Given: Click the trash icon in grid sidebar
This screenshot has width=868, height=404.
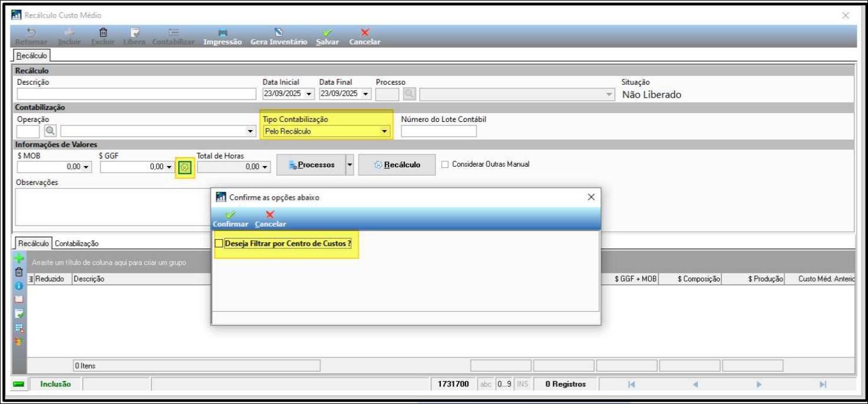Looking at the screenshot, I should (x=19, y=272).
